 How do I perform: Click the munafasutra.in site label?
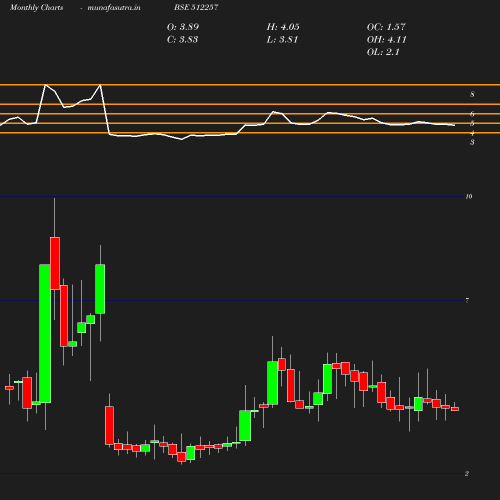click(x=114, y=8)
